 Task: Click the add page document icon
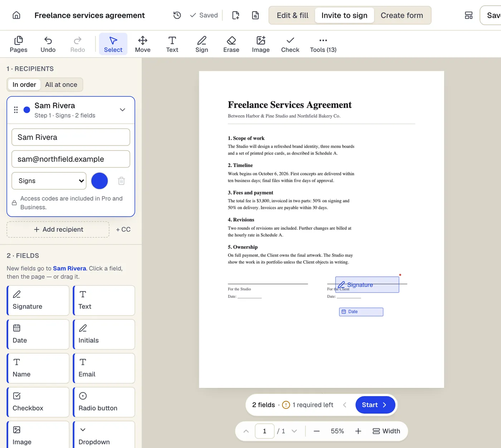click(x=235, y=15)
